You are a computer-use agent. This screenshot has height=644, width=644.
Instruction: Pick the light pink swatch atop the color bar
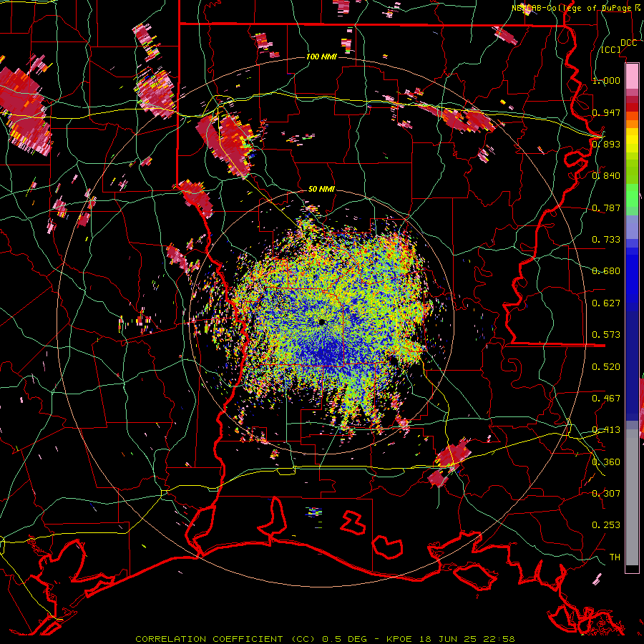(632, 76)
